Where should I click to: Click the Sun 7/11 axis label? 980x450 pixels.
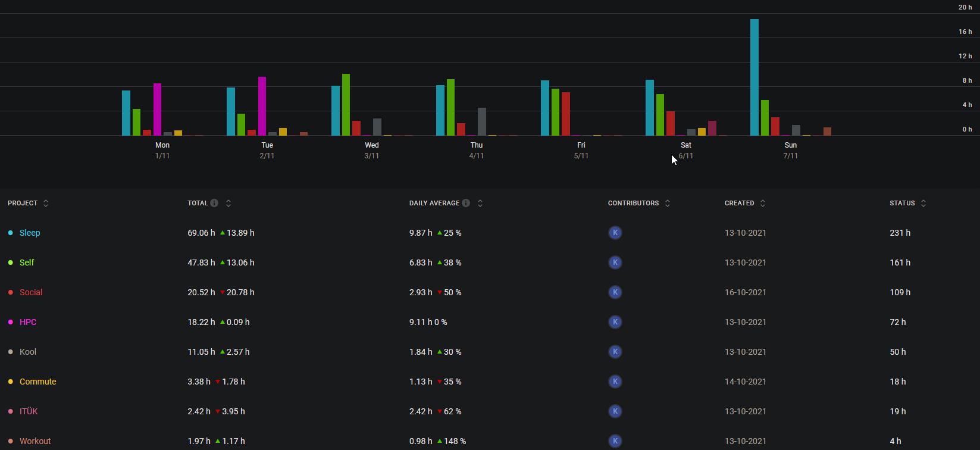[791, 151]
